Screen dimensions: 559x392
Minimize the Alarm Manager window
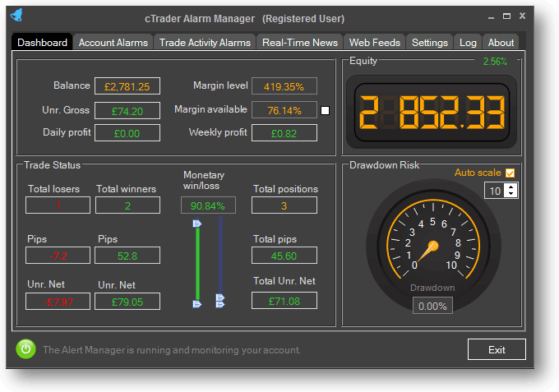point(492,17)
